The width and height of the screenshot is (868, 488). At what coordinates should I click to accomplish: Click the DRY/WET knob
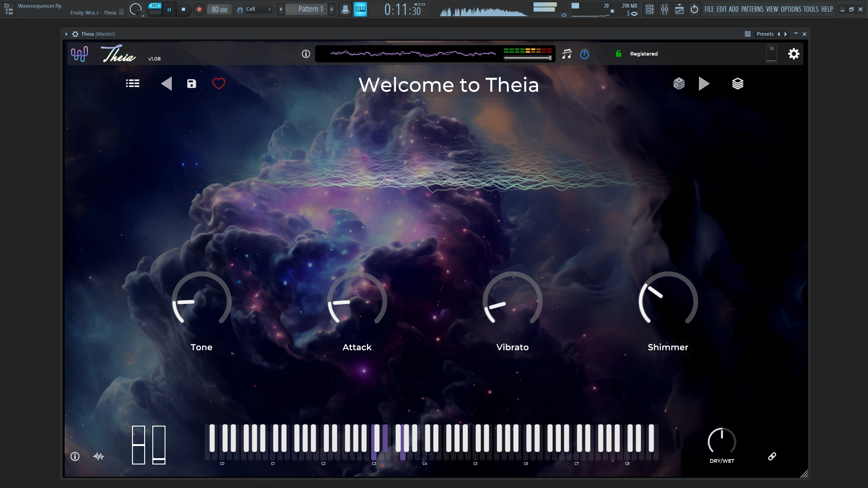click(x=722, y=441)
